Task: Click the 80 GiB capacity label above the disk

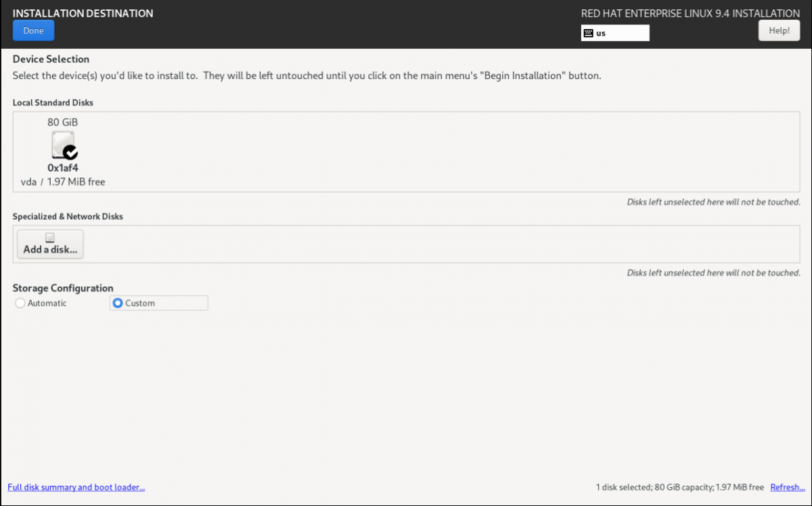Action: point(62,122)
